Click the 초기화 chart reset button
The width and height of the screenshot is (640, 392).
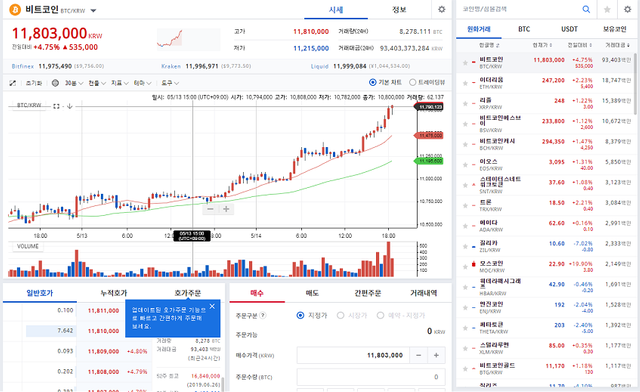34,83
